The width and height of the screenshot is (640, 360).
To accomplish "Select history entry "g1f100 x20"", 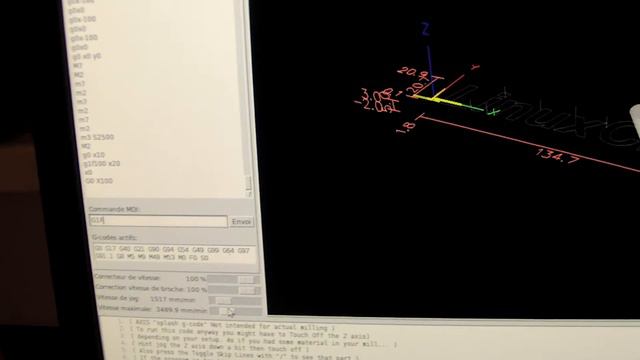I will point(102,164).
